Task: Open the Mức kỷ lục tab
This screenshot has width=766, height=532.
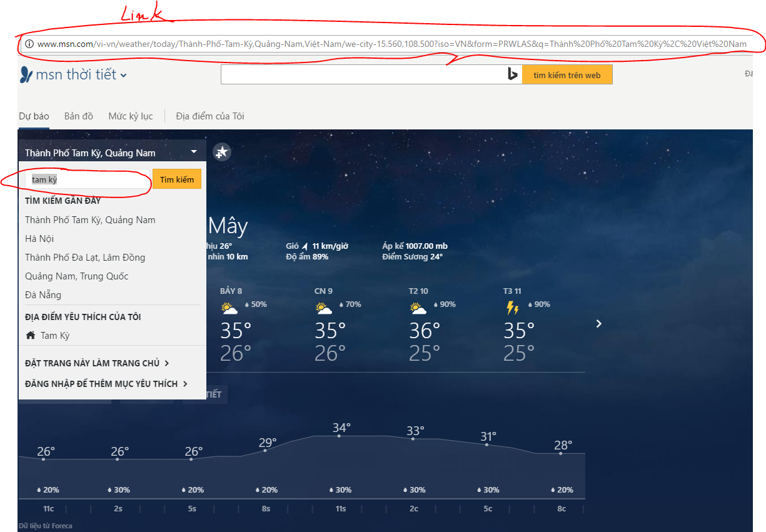Action: pyautogui.click(x=131, y=116)
